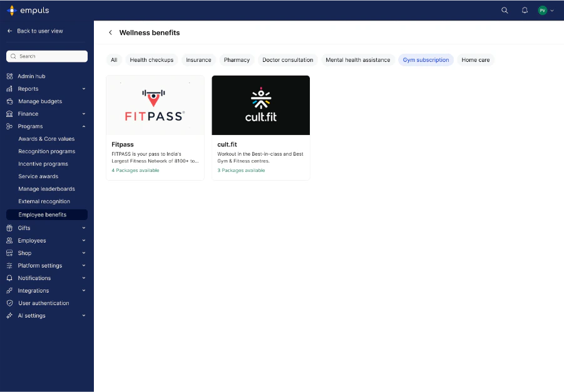The width and height of the screenshot is (564, 392).
Task: Click the Platform settings sliders icon
Action: 10,266
